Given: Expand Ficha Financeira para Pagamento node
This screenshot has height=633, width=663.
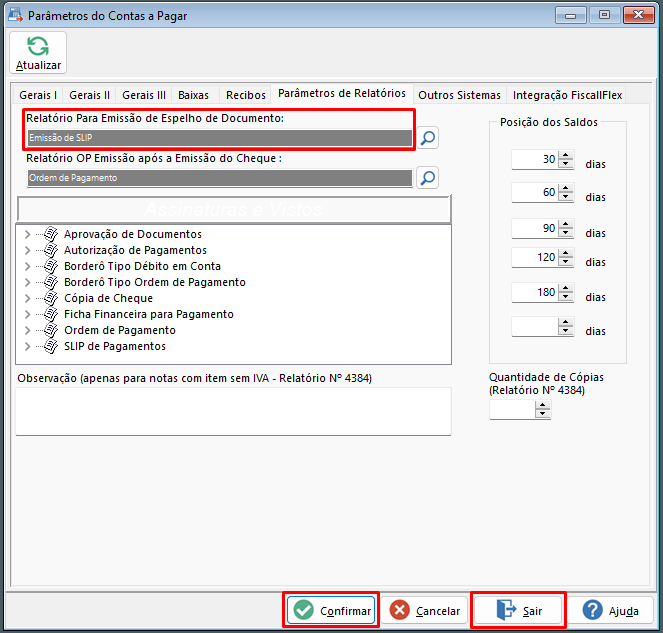Looking at the screenshot, I should click(27, 315).
